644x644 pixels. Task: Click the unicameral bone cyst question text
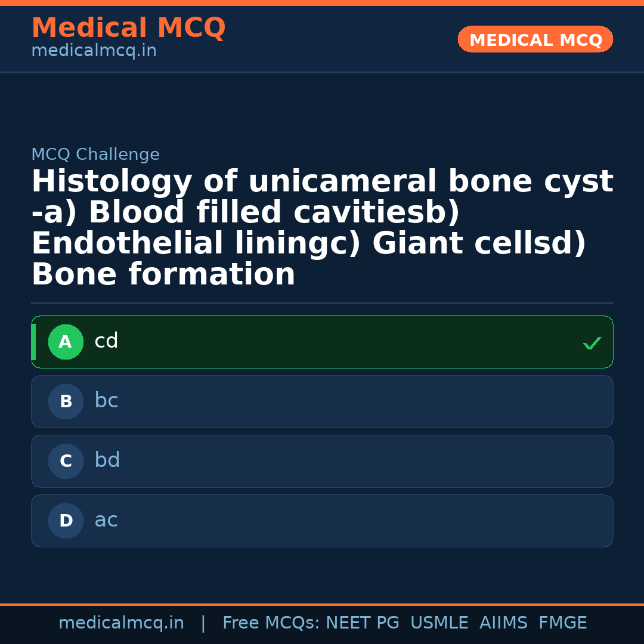(x=322, y=228)
